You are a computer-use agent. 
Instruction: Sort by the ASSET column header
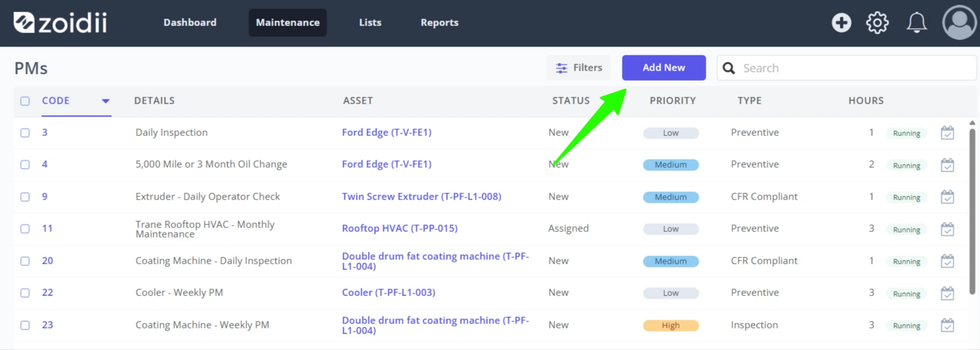[358, 100]
